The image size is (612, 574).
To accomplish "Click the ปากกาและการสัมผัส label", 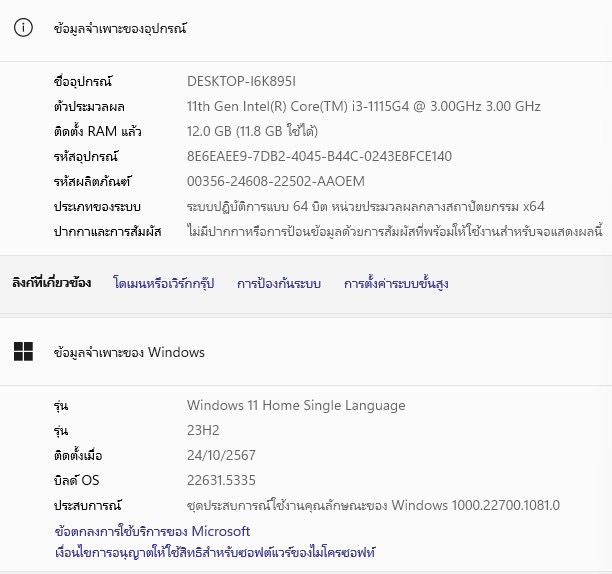I will (108, 231).
